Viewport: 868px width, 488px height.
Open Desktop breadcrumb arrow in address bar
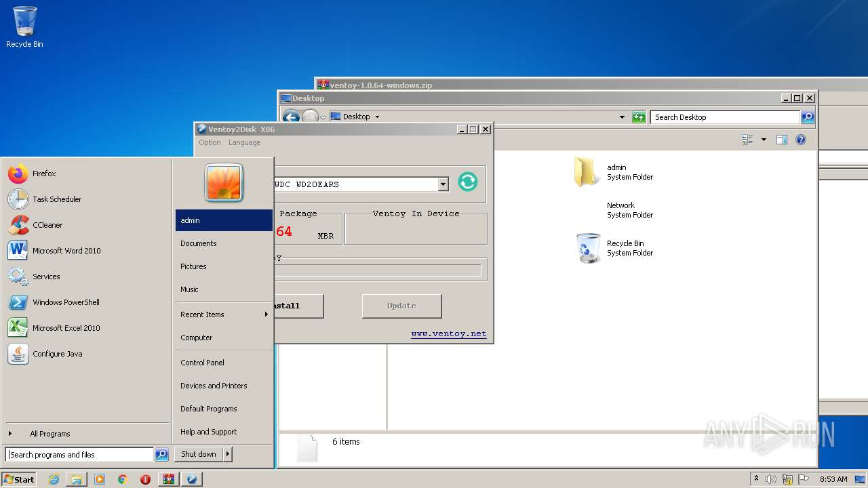click(377, 117)
